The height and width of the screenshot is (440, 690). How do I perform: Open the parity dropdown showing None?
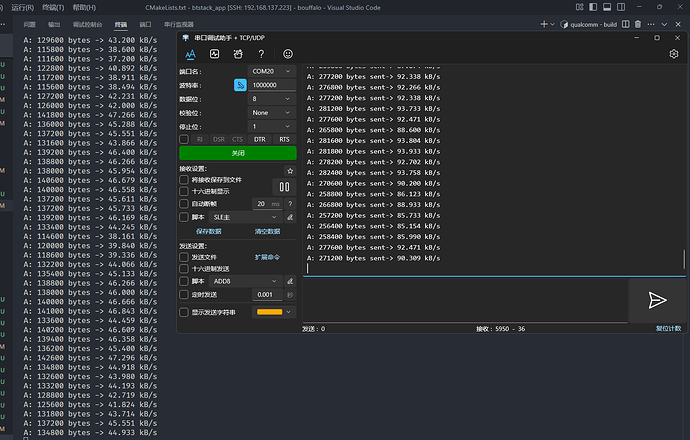point(271,113)
